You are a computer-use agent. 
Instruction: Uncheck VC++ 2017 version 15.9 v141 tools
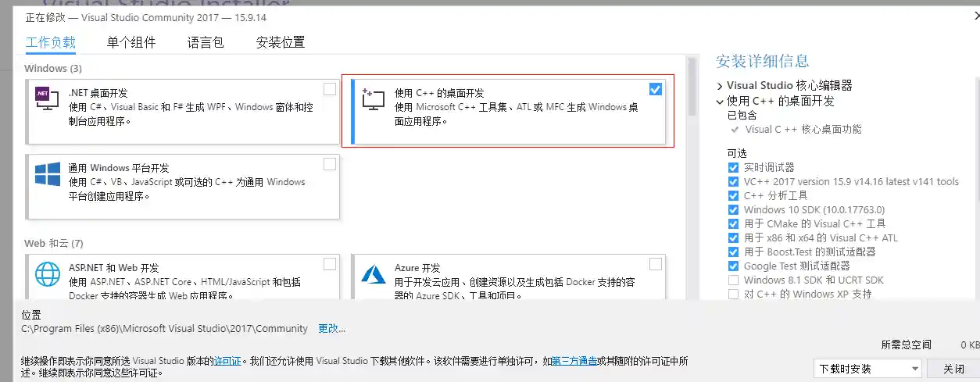click(733, 181)
